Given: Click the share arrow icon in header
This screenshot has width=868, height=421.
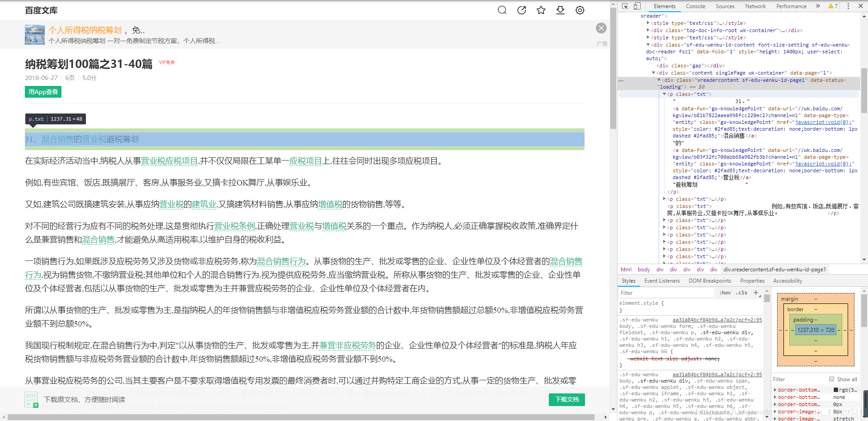Looking at the screenshot, I should coord(521,10).
